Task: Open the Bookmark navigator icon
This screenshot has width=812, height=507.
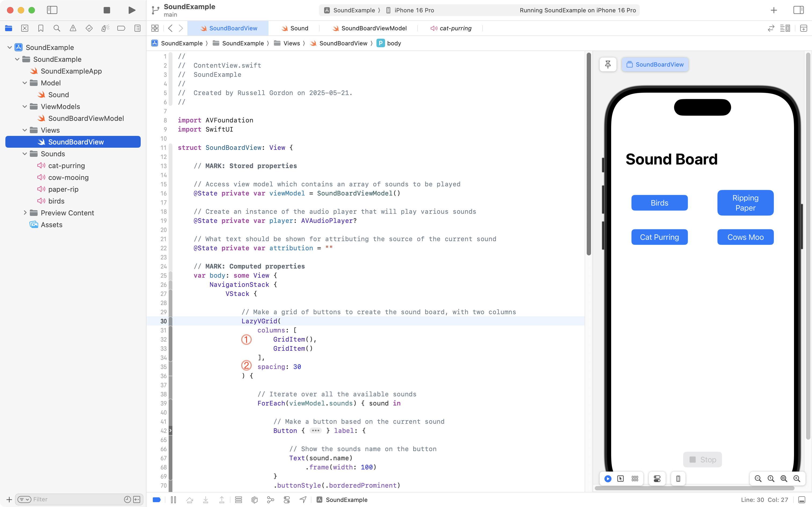Action: 41,28
